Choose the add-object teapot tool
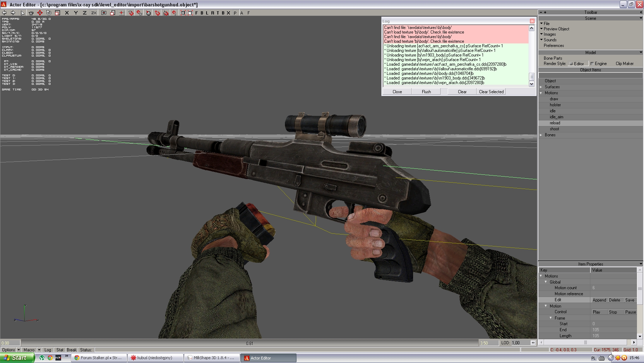The height and width of the screenshot is (363, 644). point(31,13)
